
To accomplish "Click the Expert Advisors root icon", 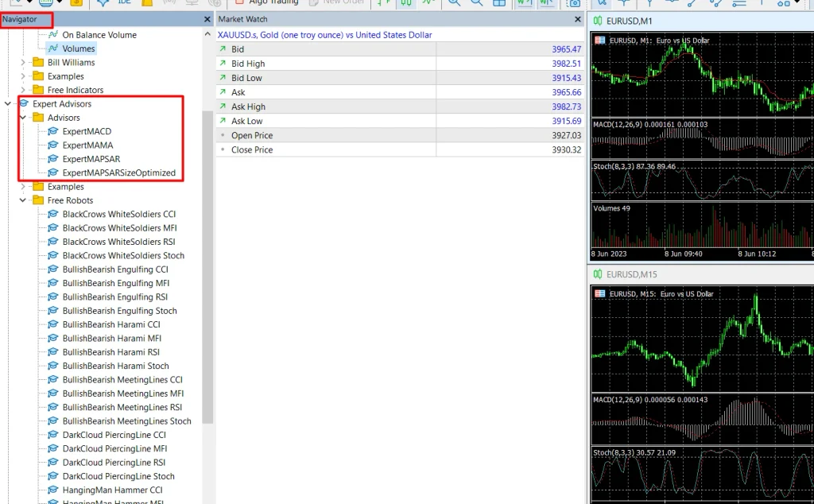I will click(23, 104).
